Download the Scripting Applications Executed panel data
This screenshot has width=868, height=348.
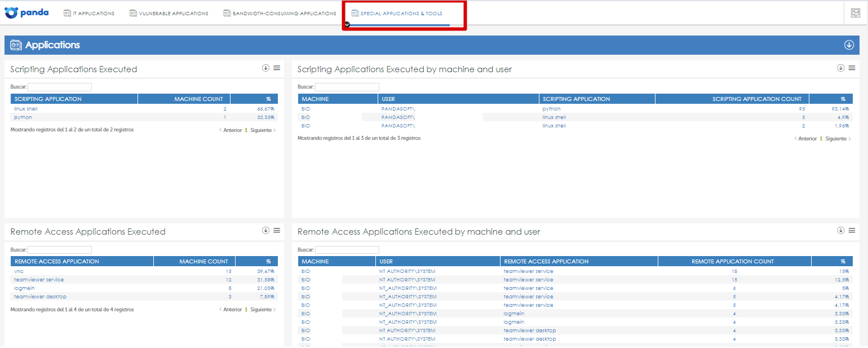point(266,68)
